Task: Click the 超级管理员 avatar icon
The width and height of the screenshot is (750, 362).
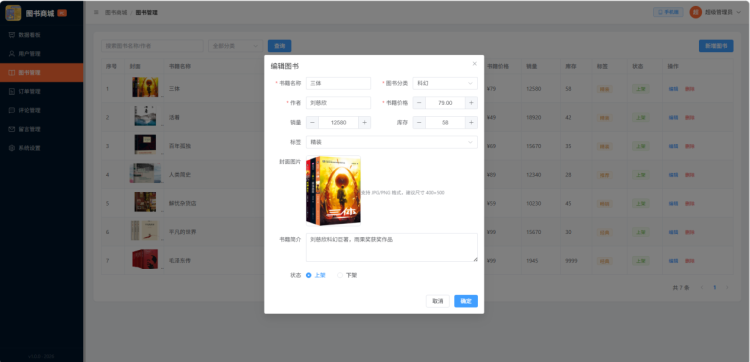Action: [695, 12]
